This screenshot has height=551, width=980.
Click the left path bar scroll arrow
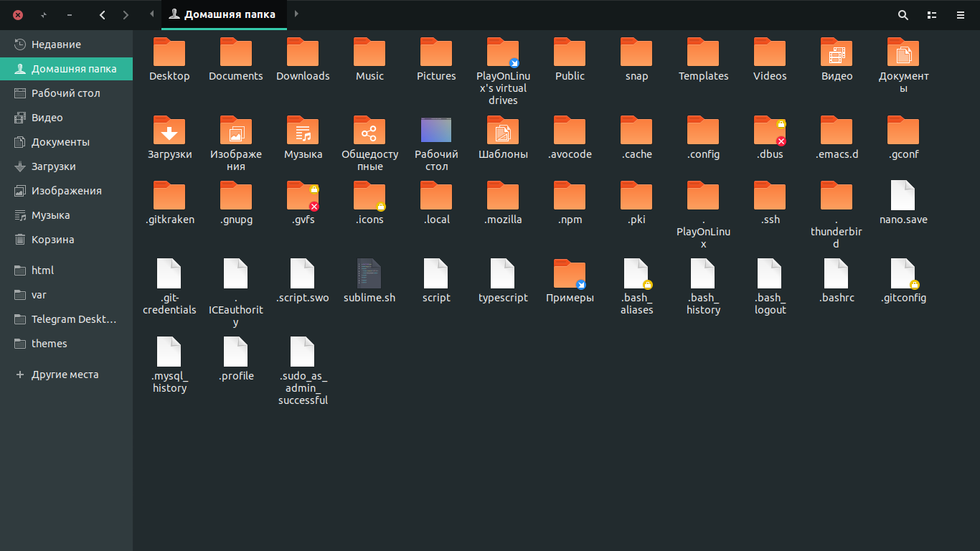tap(151, 14)
